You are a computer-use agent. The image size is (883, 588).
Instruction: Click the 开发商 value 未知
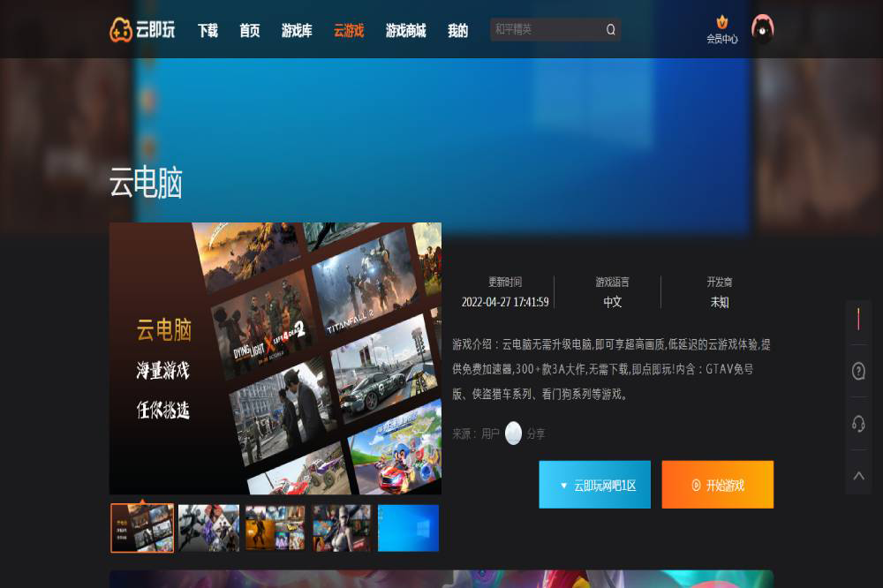(719, 302)
